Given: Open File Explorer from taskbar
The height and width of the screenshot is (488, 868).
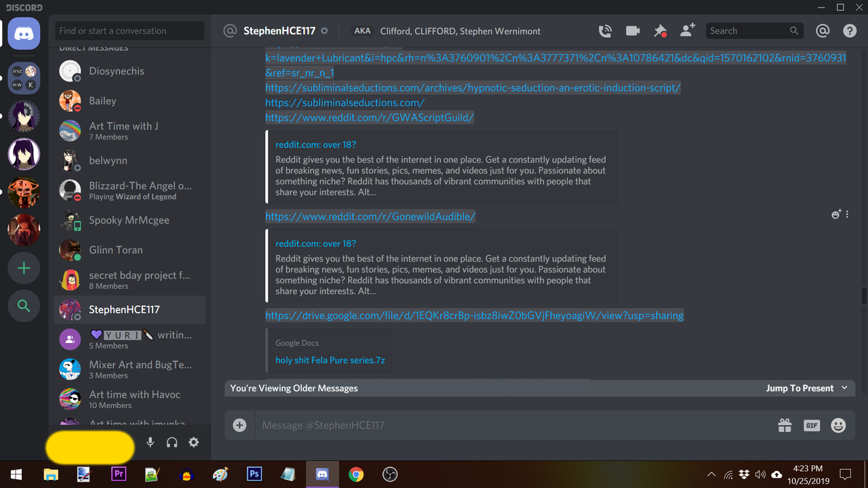Looking at the screenshot, I should pyautogui.click(x=51, y=474).
